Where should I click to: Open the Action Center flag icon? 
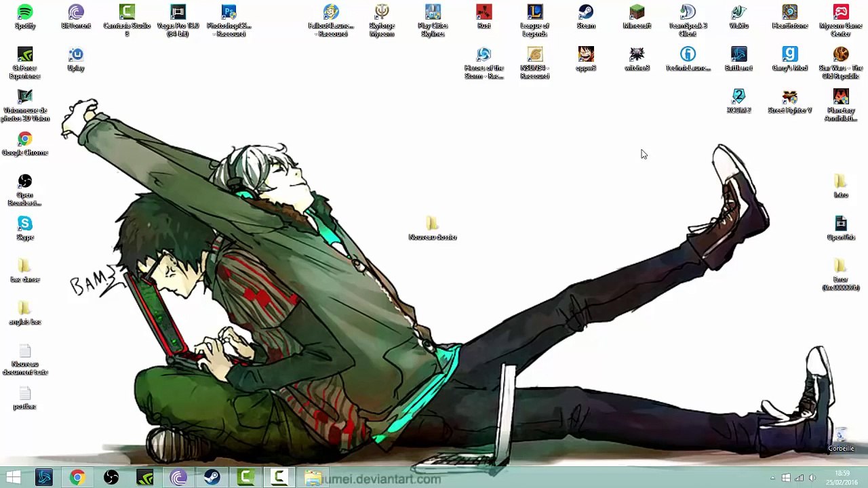pyautogui.click(x=786, y=478)
